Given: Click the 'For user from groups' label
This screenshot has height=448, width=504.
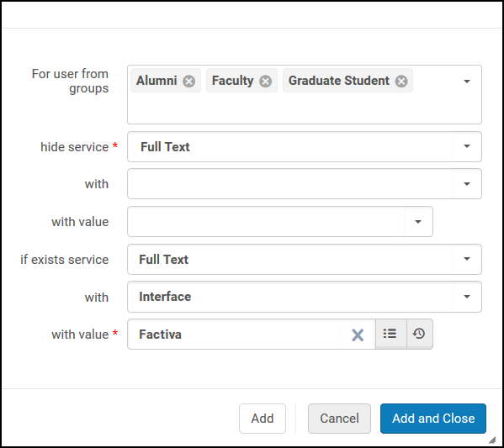Looking at the screenshot, I should pos(70,81).
